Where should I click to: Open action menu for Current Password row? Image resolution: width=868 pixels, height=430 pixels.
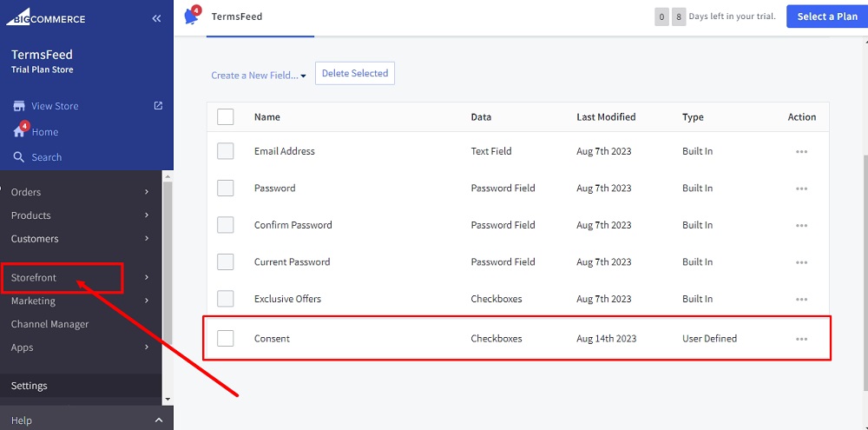pos(801,262)
